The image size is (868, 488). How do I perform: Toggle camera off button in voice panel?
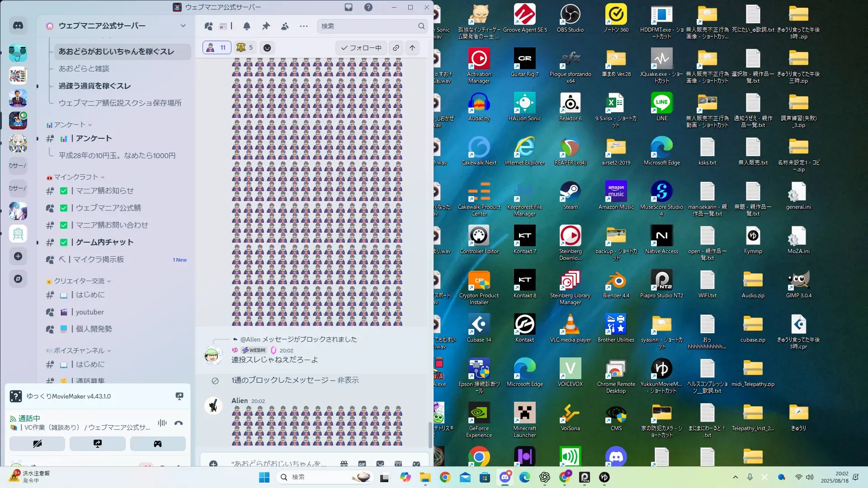click(38, 444)
